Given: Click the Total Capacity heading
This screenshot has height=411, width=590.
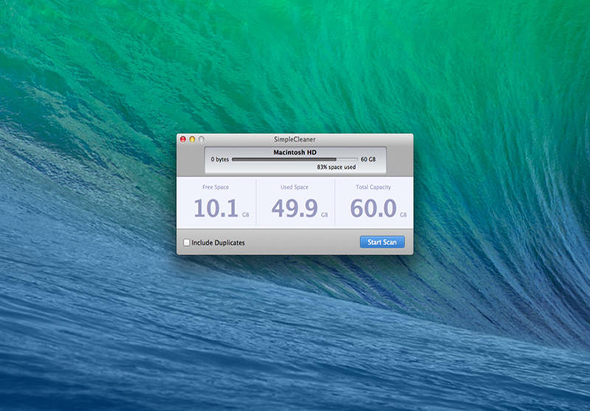Looking at the screenshot, I should pyautogui.click(x=373, y=187).
